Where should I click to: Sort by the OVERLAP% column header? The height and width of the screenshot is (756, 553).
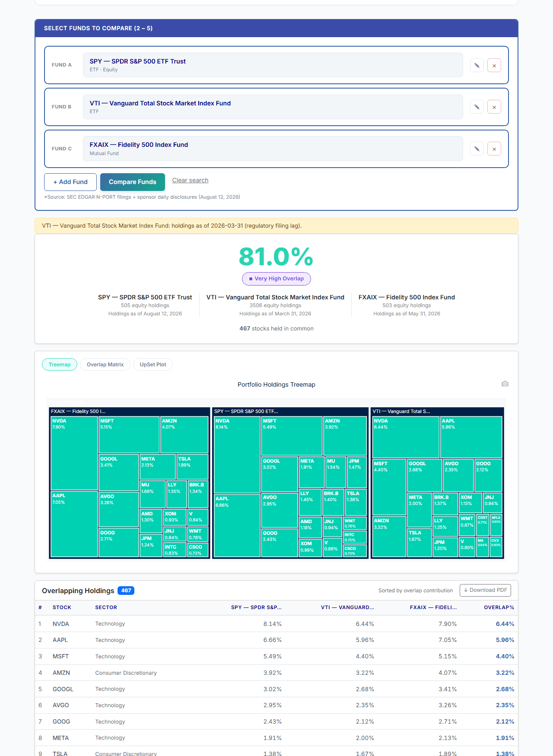click(x=499, y=607)
